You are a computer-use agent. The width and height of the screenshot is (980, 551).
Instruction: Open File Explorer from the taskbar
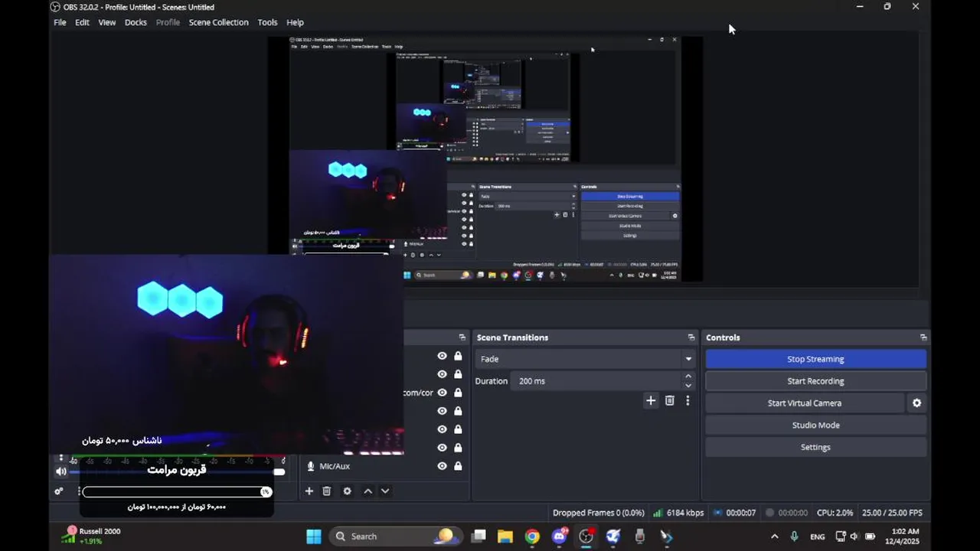coord(505,536)
